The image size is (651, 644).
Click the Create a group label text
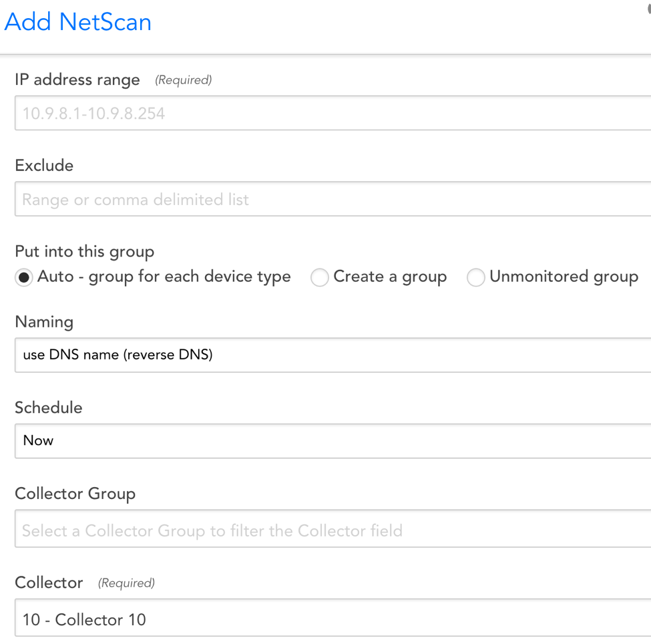[x=390, y=277]
